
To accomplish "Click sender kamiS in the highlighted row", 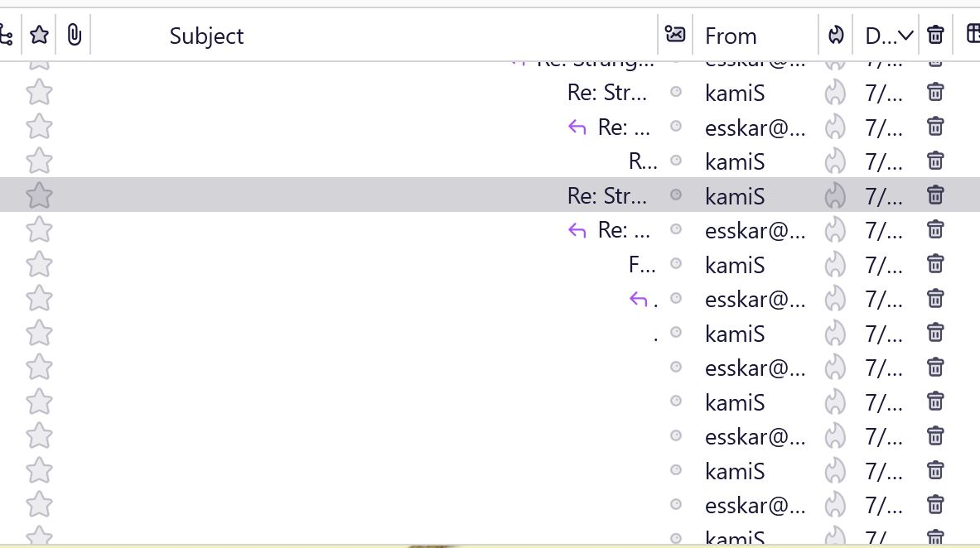I will point(735,196).
